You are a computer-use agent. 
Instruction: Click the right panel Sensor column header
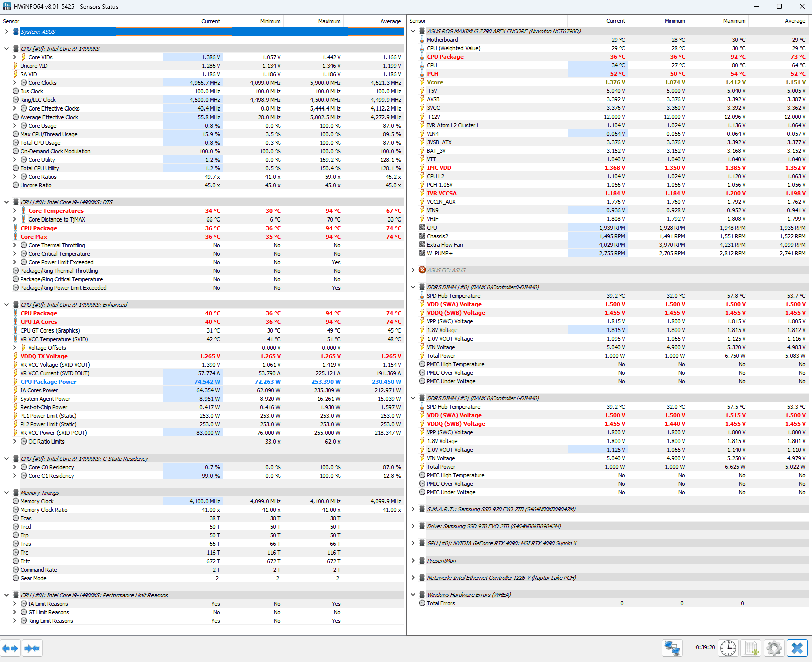[487, 21]
